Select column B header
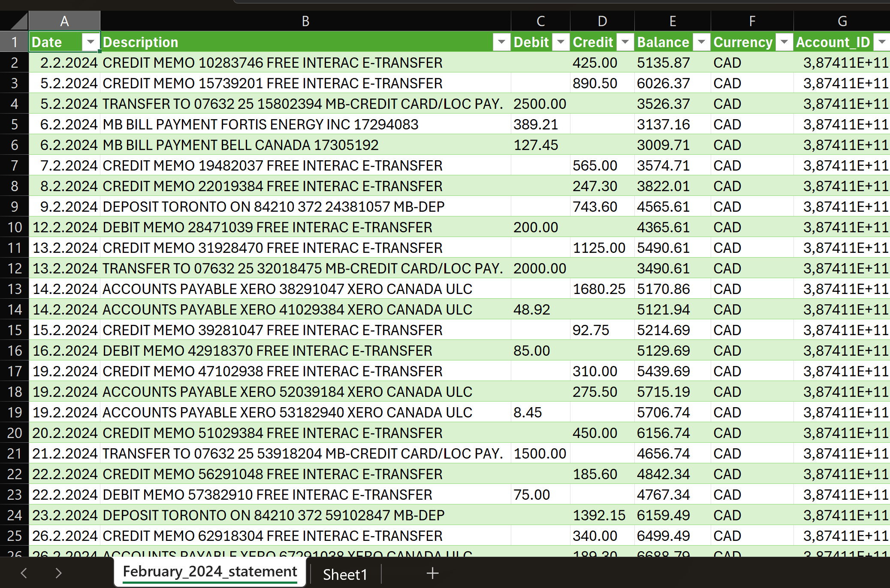 (305, 21)
